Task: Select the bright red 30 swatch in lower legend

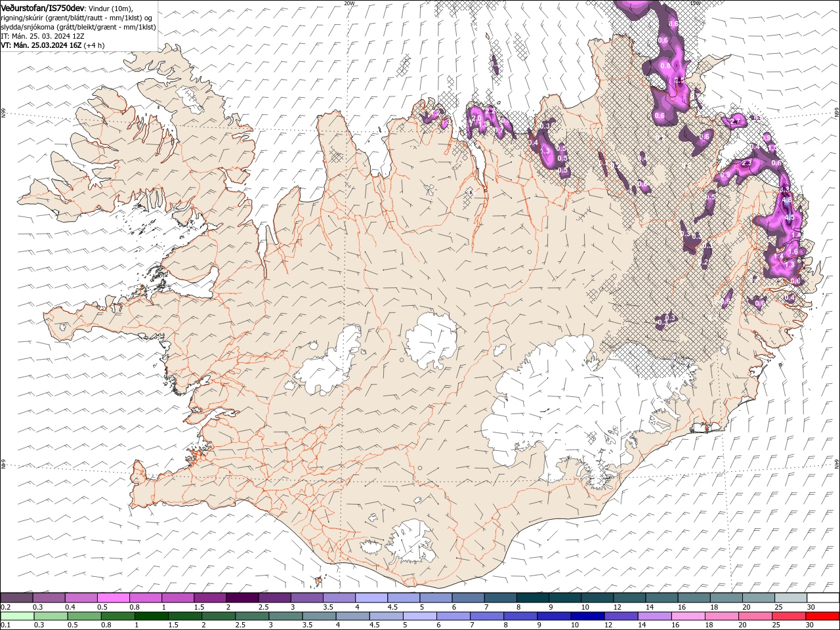Action: [x=823, y=616]
